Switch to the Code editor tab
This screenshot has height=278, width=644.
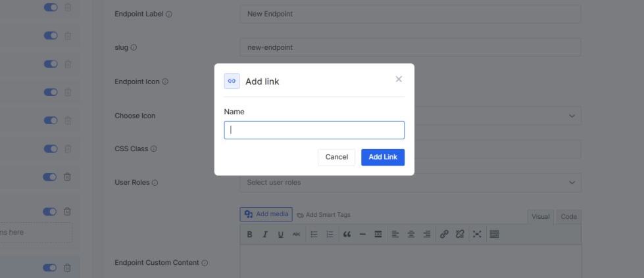click(568, 217)
